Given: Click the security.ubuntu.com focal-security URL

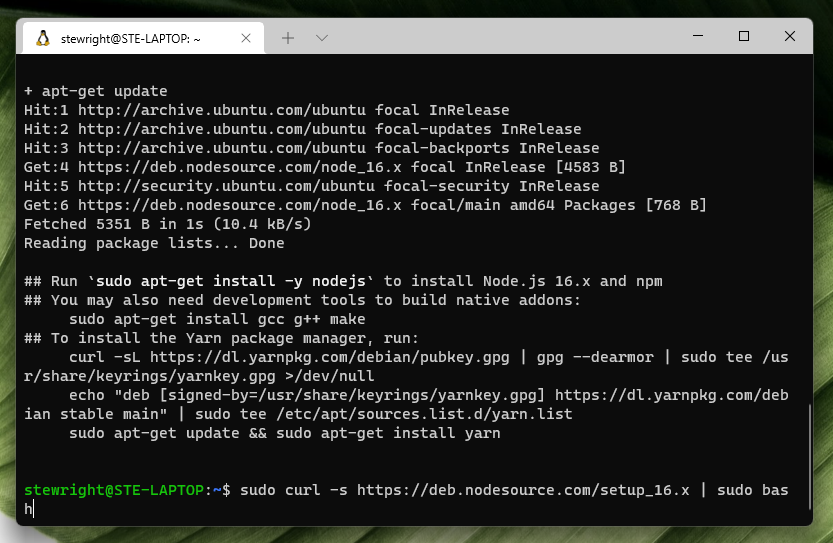Looking at the screenshot, I should (226, 186).
